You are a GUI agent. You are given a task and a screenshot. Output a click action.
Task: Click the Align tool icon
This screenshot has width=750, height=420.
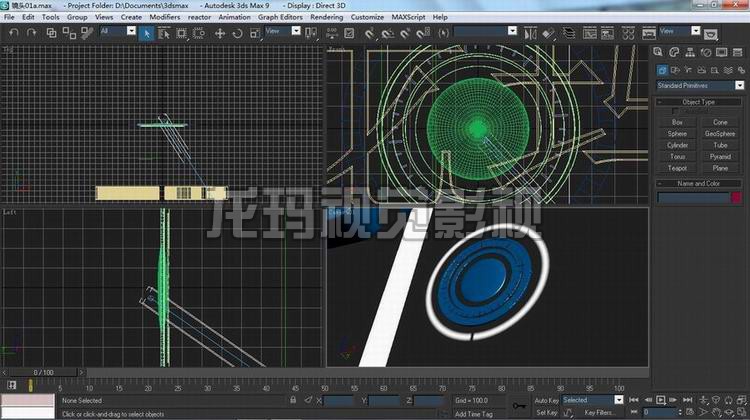click(548, 33)
